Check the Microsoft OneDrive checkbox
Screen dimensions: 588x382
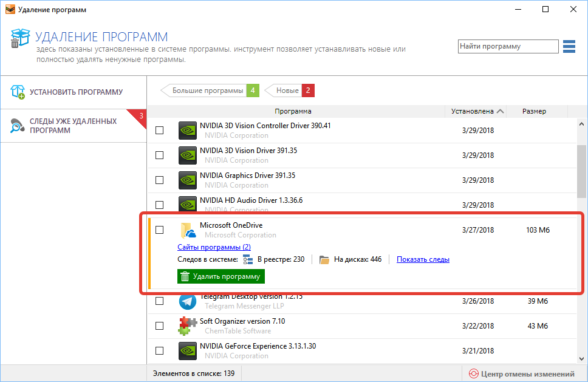click(x=159, y=230)
